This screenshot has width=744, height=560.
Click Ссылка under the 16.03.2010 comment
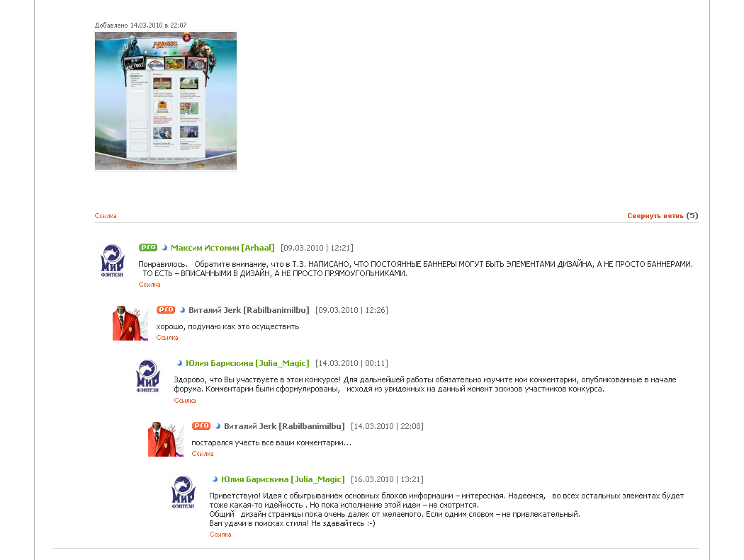click(x=220, y=535)
